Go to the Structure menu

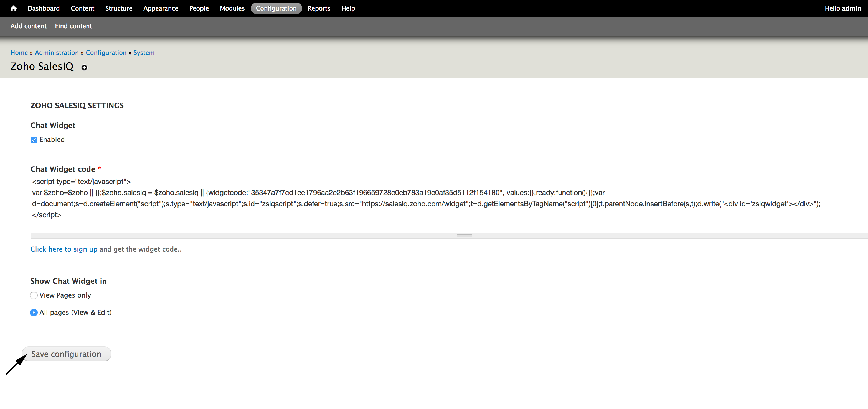[119, 8]
